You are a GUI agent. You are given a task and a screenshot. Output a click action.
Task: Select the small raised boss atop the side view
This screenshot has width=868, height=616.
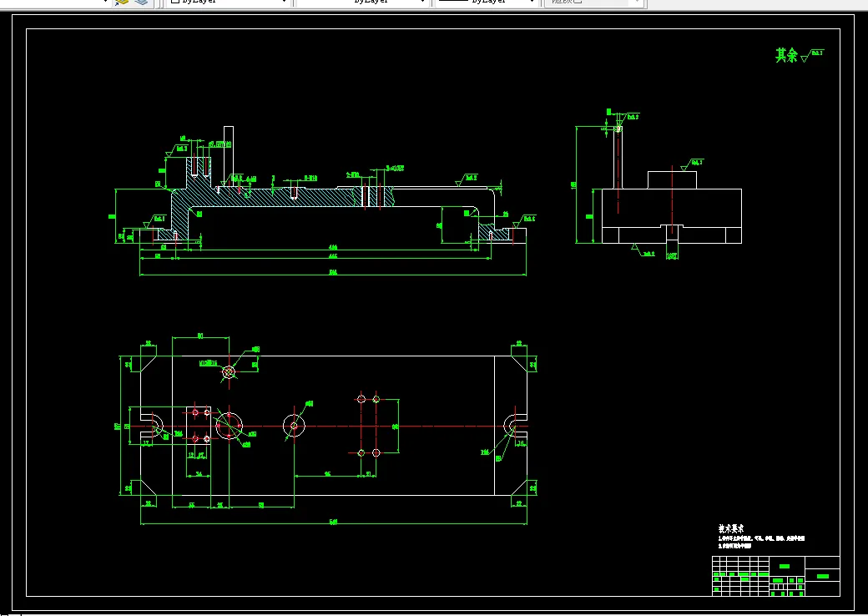[x=672, y=179]
